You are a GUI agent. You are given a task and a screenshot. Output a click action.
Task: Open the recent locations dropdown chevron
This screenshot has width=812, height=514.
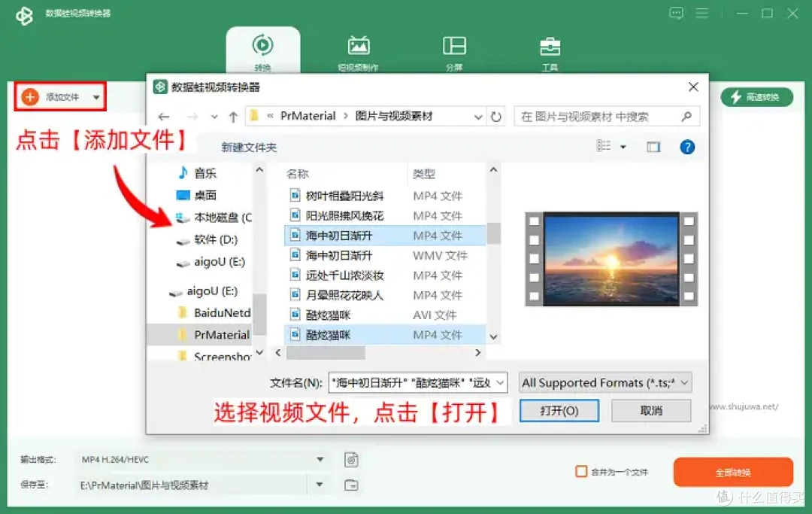pos(214,117)
